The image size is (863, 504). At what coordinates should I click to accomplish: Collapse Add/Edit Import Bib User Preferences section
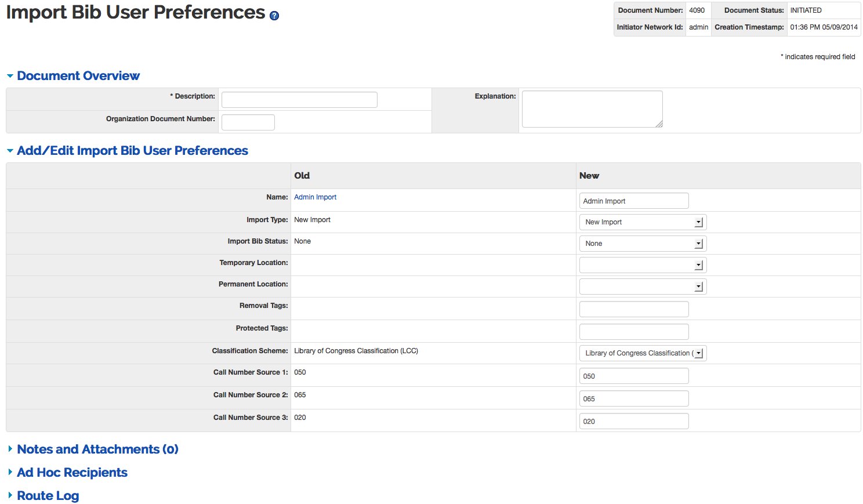pyautogui.click(x=128, y=151)
